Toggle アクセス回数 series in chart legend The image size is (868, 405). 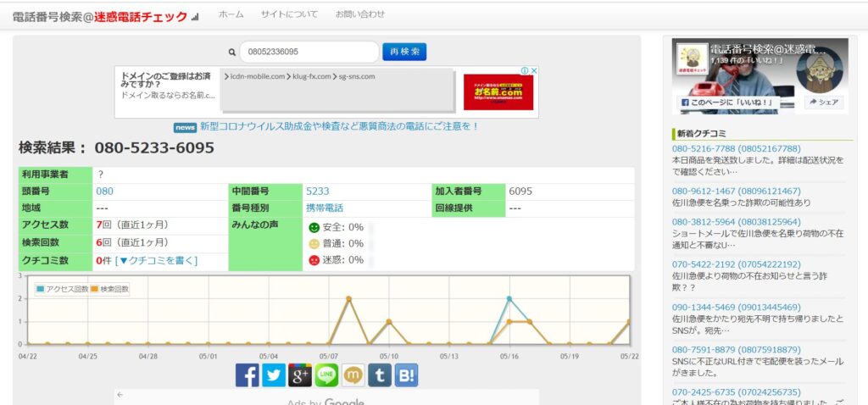(x=63, y=289)
